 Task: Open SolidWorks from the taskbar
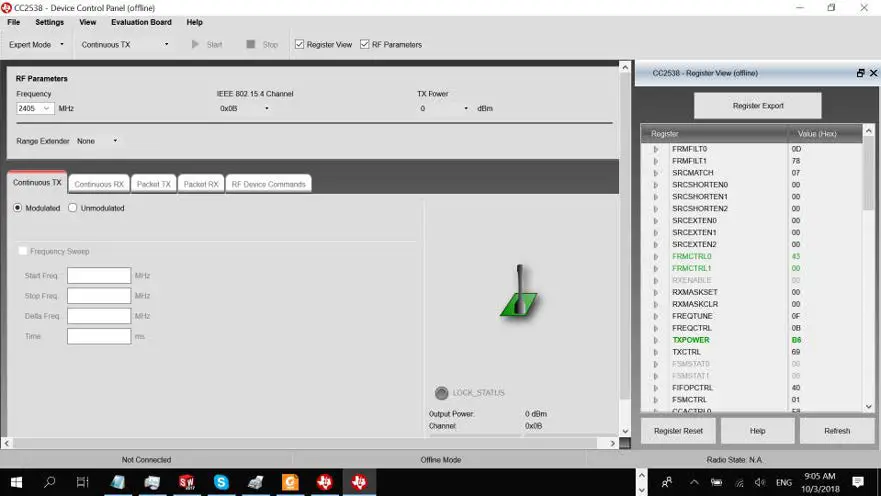pyautogui.click(x=187, y=482)
